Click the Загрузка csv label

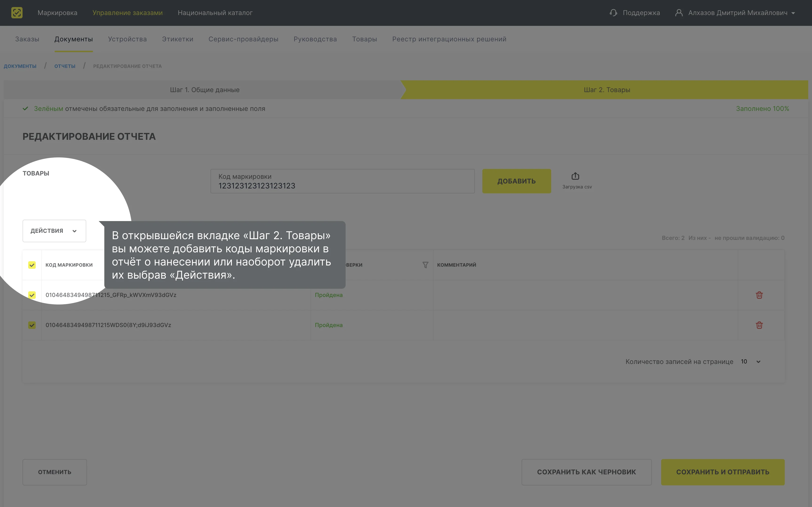coord(577,187)
